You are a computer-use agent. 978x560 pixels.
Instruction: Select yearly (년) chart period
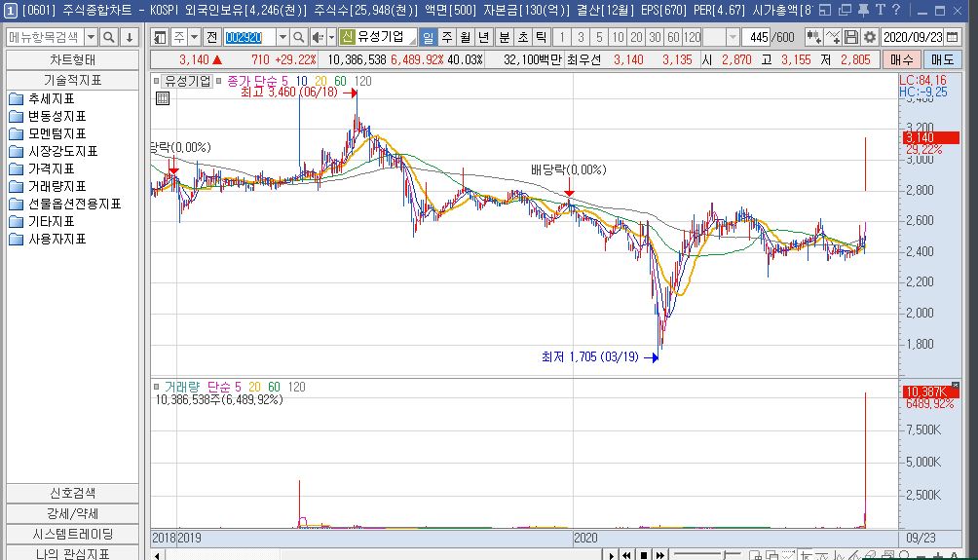coord(483,37)
